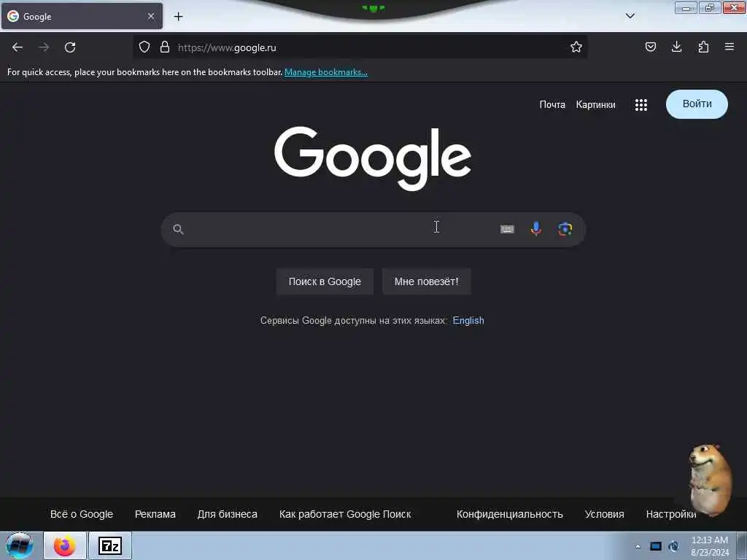The image size is (747, 560).
Task: Click the 7-Zip taskbar icon
Action: click(x=110, y=545)
